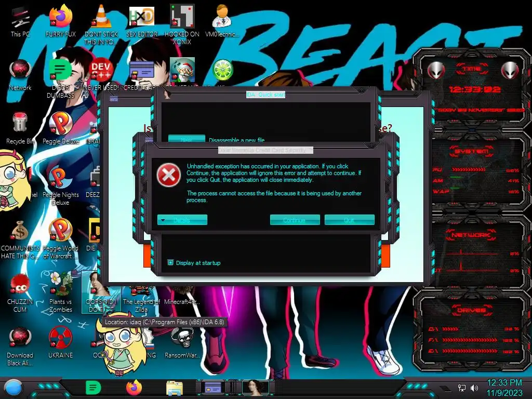Click the left alien head in Time widget

(436, 70)
